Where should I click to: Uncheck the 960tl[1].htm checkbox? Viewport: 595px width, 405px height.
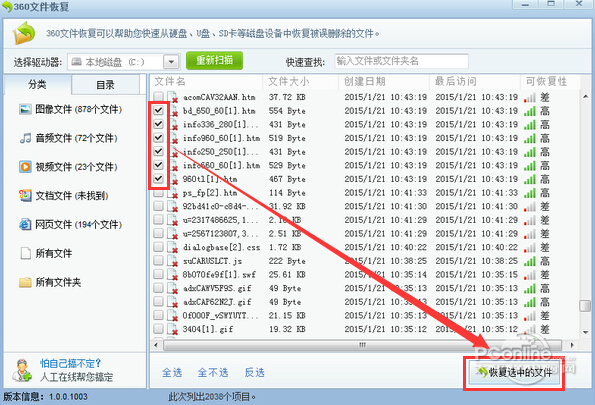[158, 179]
